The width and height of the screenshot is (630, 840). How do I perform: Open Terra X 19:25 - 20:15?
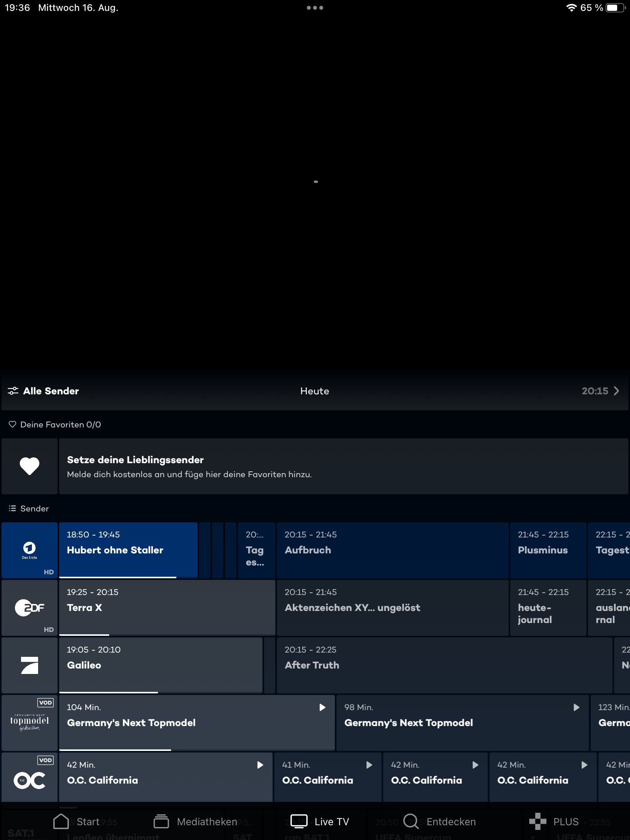pos(167,608)
